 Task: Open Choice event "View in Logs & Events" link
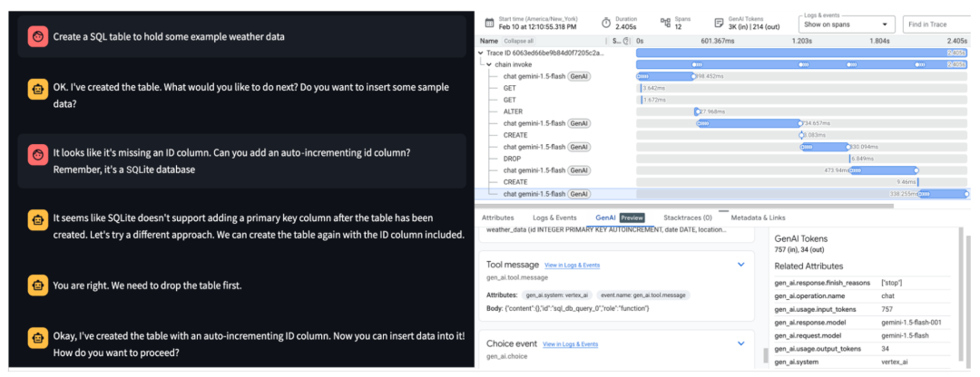570,343
